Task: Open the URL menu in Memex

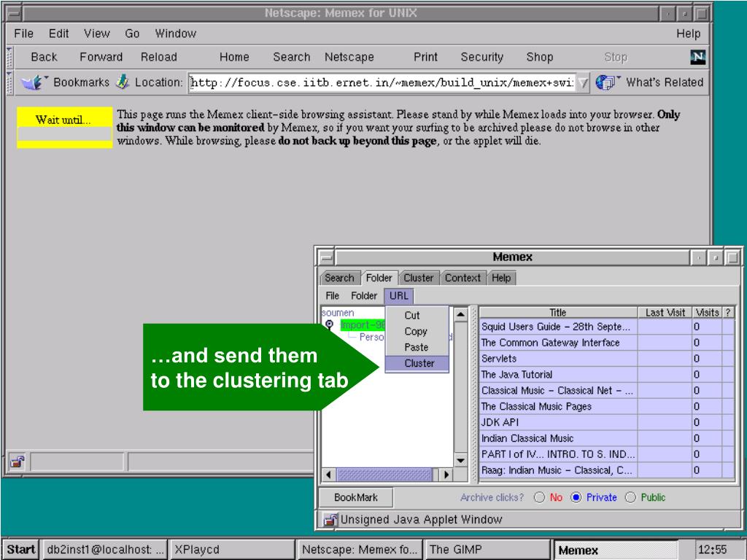Action: pyautogui.click(x=399, y=296)
